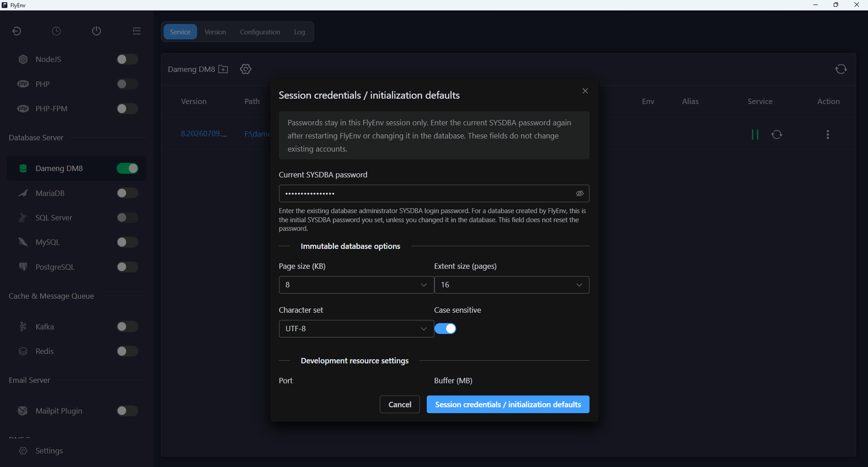The width and height of the screenshot is (868, 467).
Task: Open the clock history icon in the sidebar
Action: pyautogui.click(x=57, y=31)
